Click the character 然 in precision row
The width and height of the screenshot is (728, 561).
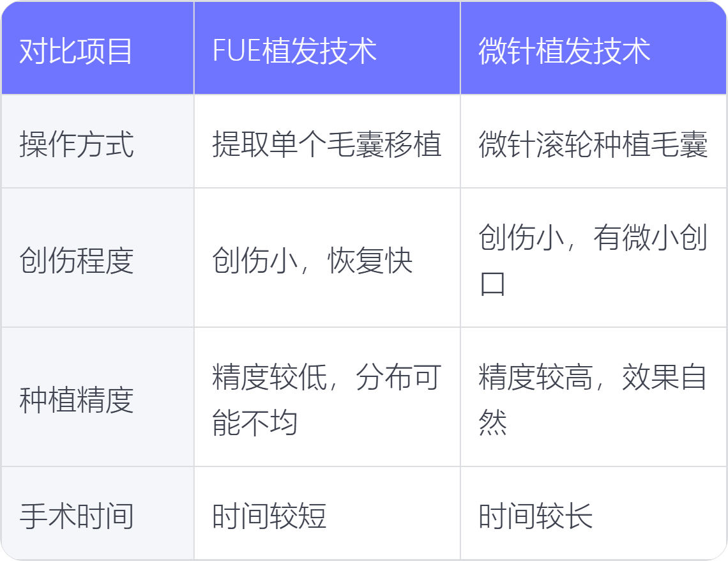[x=492, y=422]
